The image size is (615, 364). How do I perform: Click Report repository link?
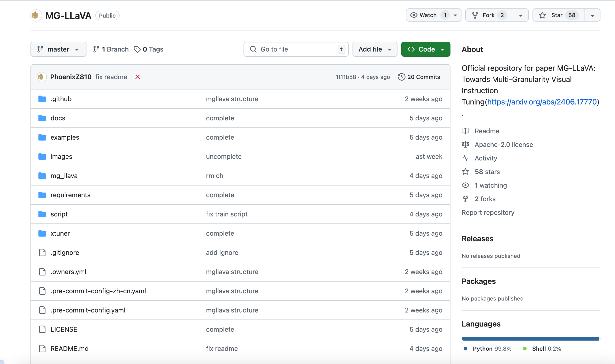click(x=488, y=212)
